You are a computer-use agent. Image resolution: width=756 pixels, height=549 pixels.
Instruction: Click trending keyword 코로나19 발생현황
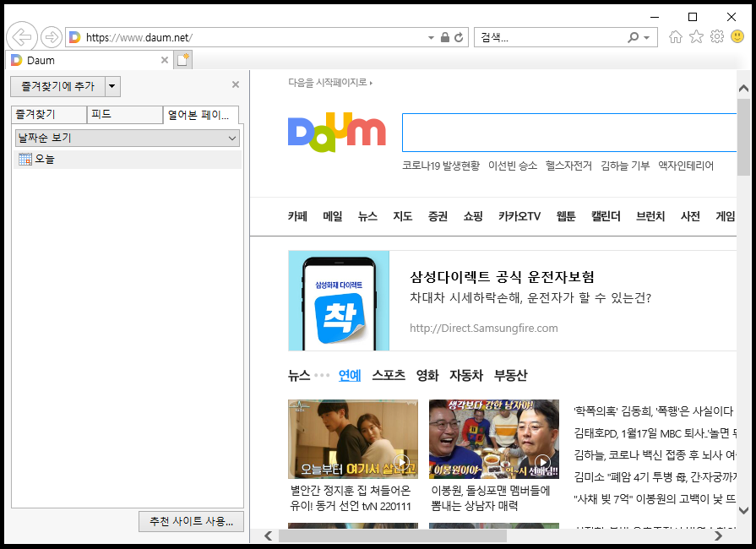(441, 166)
